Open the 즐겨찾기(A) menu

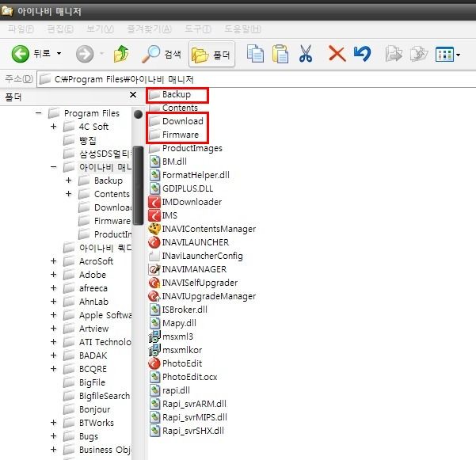149,29
